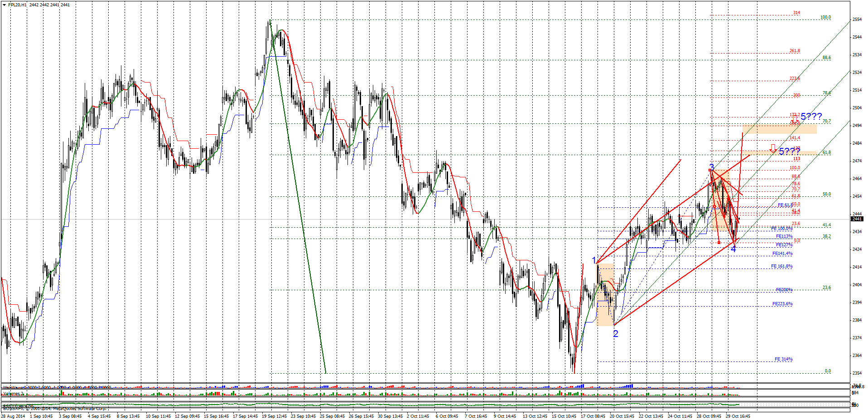Click the BOSSAFX MetaQuotes copyright text

[54, 409]
